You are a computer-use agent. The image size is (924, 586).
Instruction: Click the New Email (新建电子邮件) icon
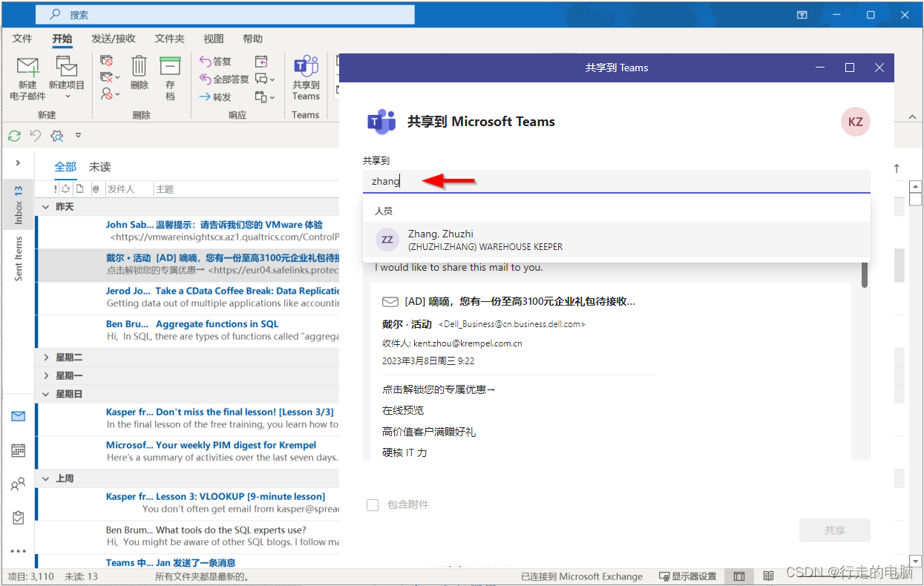click(x=27, y=67)
